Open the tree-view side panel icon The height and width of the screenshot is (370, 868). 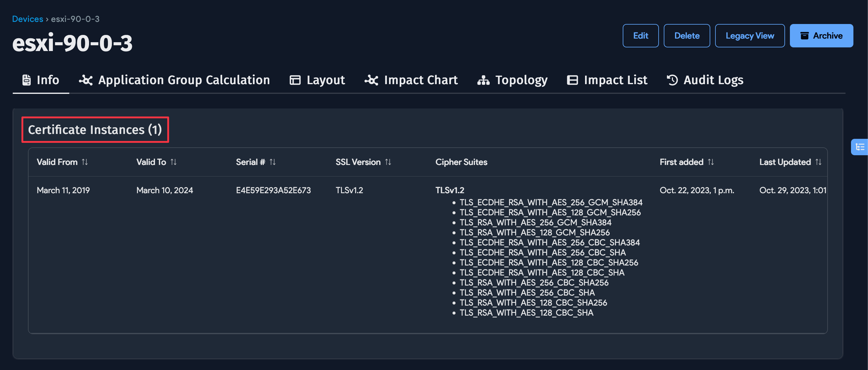click(860, 147)
